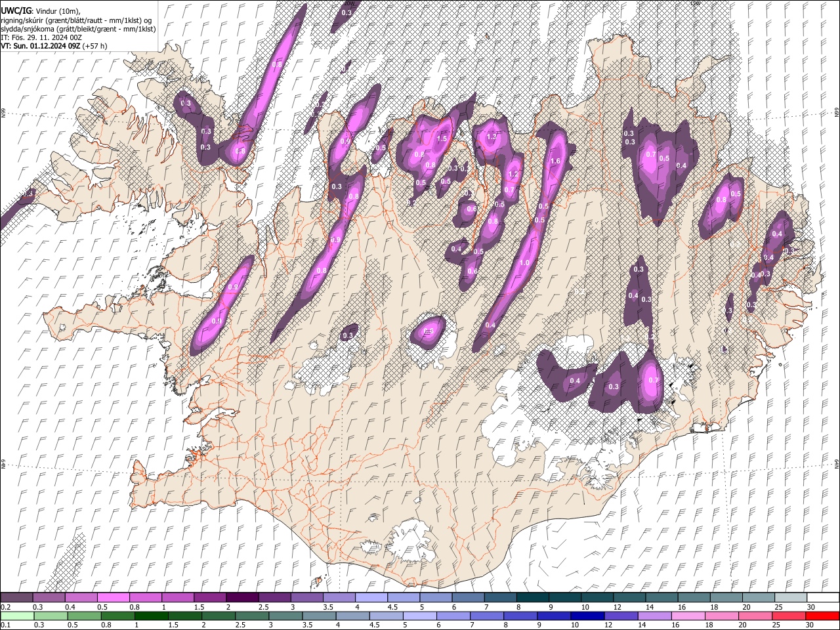
Task: Select the crimson 25 swatch
Action: click(788, 616)
